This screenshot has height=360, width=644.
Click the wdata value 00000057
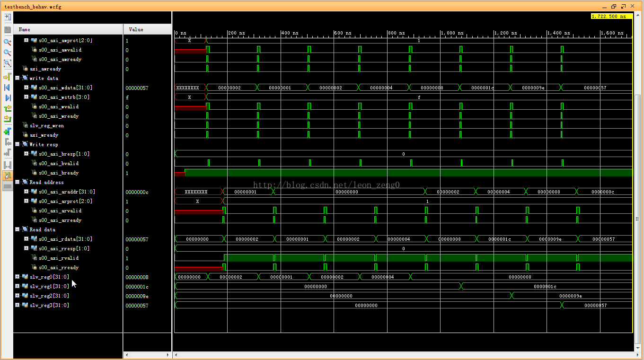tap(137, 88)
